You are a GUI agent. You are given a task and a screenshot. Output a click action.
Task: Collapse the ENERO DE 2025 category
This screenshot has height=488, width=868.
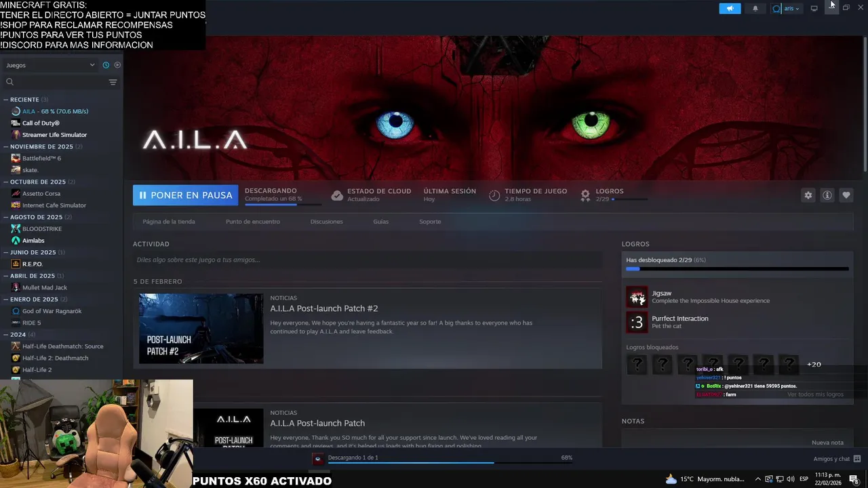pyautogui.click(x=35, y=299)
